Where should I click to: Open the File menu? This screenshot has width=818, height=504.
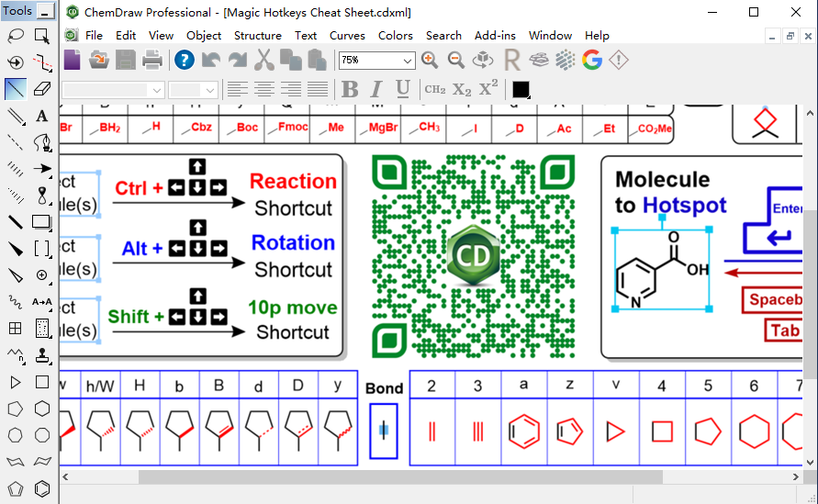[94, 36]
